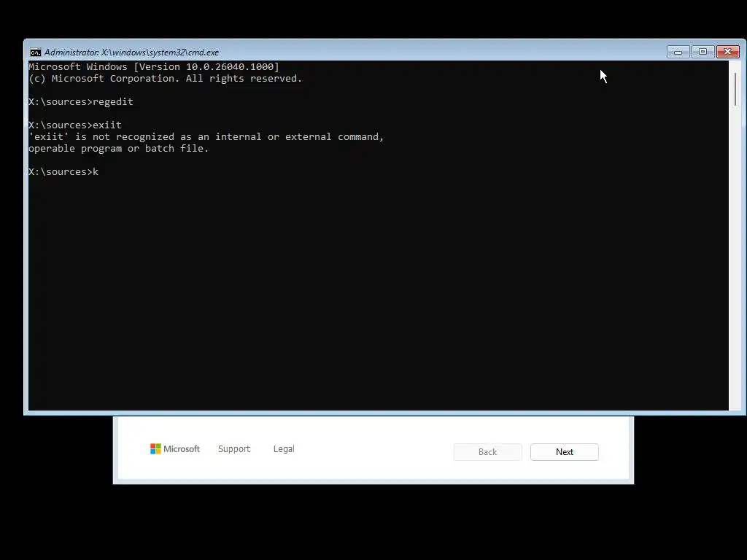This screenshot has height=560, width=747.
Task: Click the Microsoft Windows version line
Action: (154, 67)
